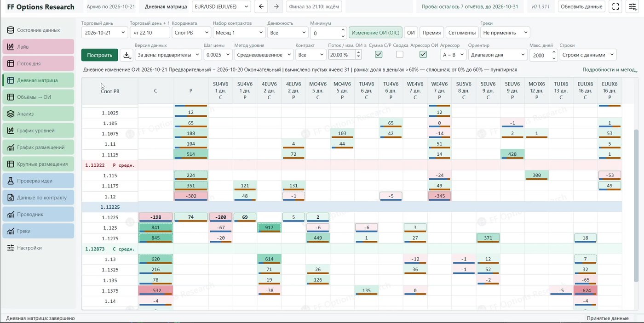
Task: Expand Подробности и метод details
Action: click(610, 70)
